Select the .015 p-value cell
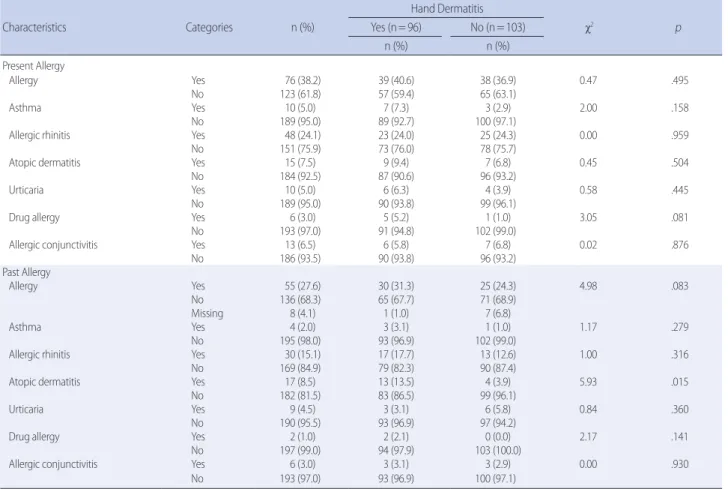 [680, 382]
